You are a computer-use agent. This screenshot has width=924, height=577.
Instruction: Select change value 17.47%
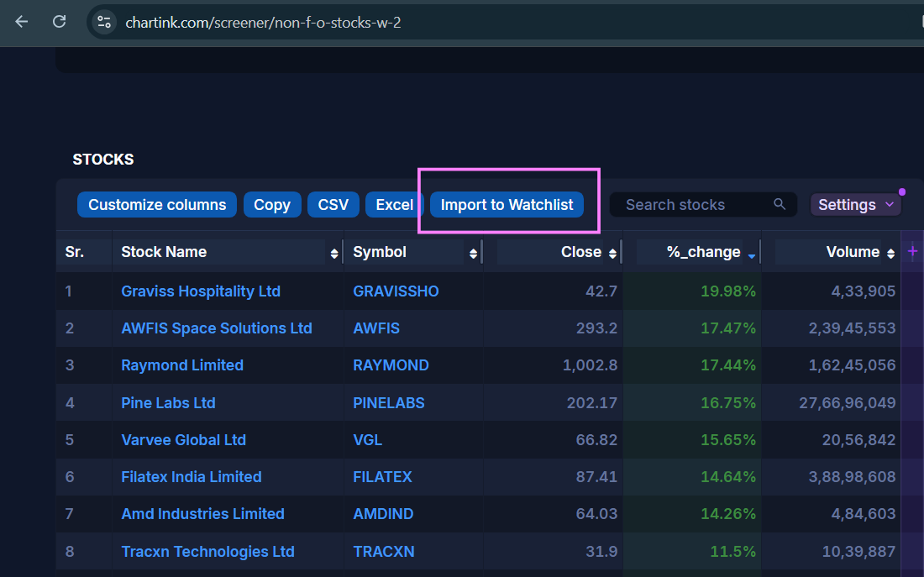(x=727, y=328)
